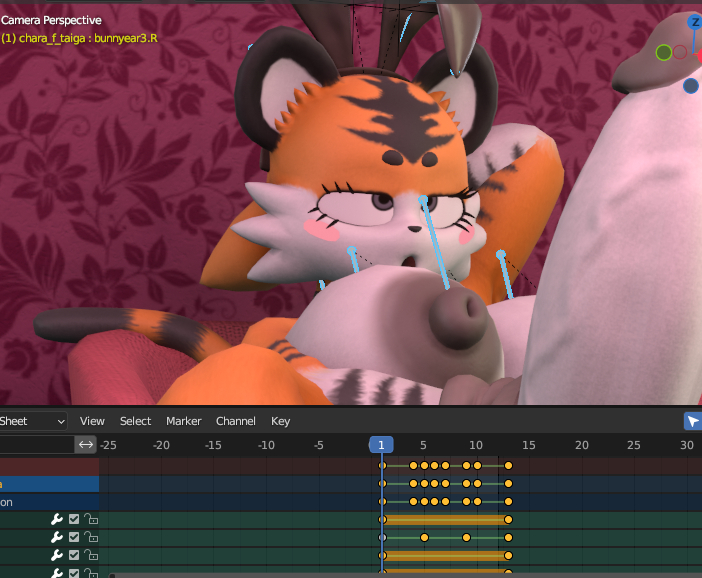Open the Channel menu

[x=236, y=421]
